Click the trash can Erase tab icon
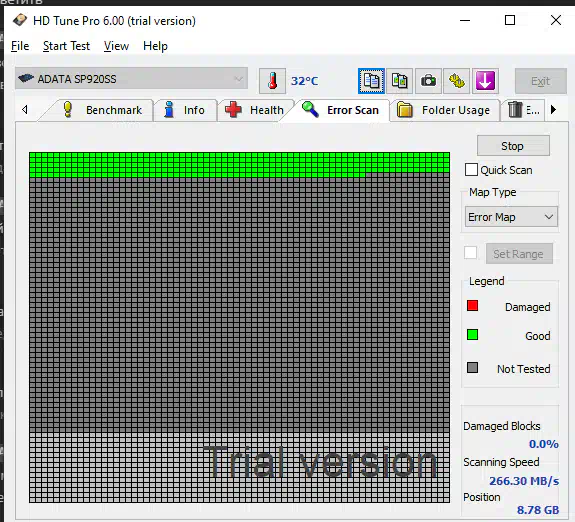 tap(515, 110)
